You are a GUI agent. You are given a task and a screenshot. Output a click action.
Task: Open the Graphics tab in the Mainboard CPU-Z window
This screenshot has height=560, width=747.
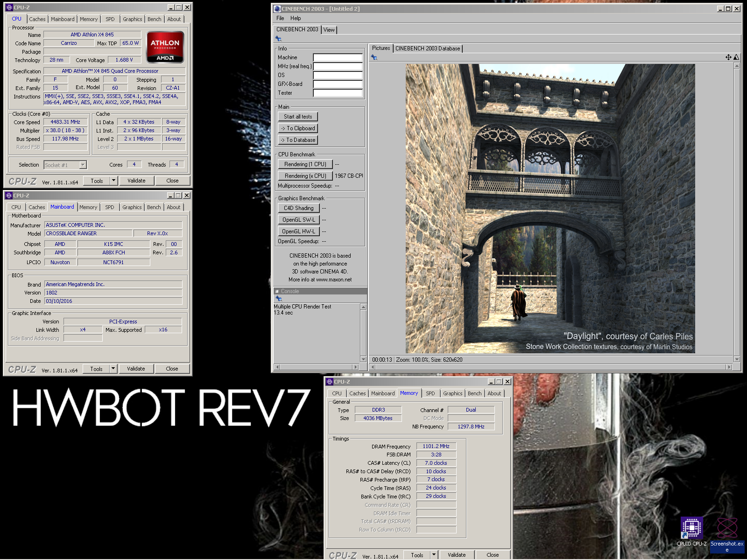132,207
